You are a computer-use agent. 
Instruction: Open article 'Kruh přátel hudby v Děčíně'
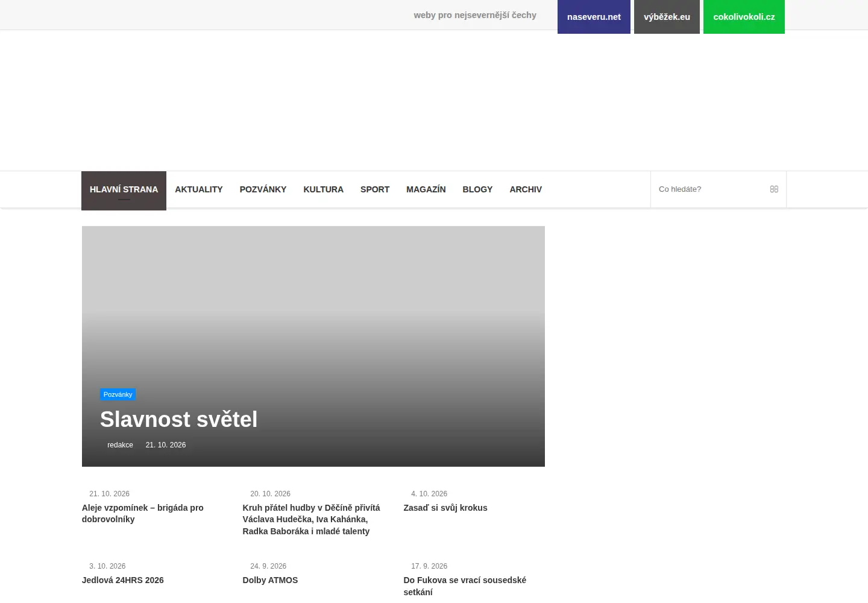pos(311,519)
